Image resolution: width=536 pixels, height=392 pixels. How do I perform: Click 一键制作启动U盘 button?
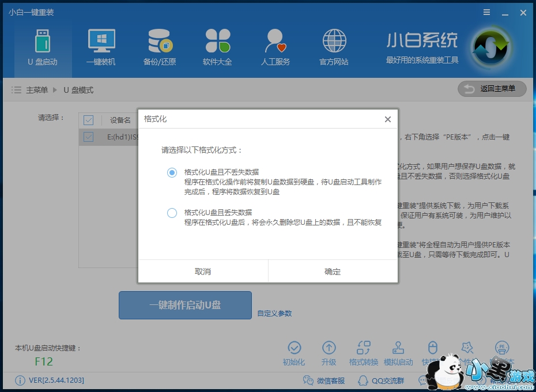click(x=185, y=305)
